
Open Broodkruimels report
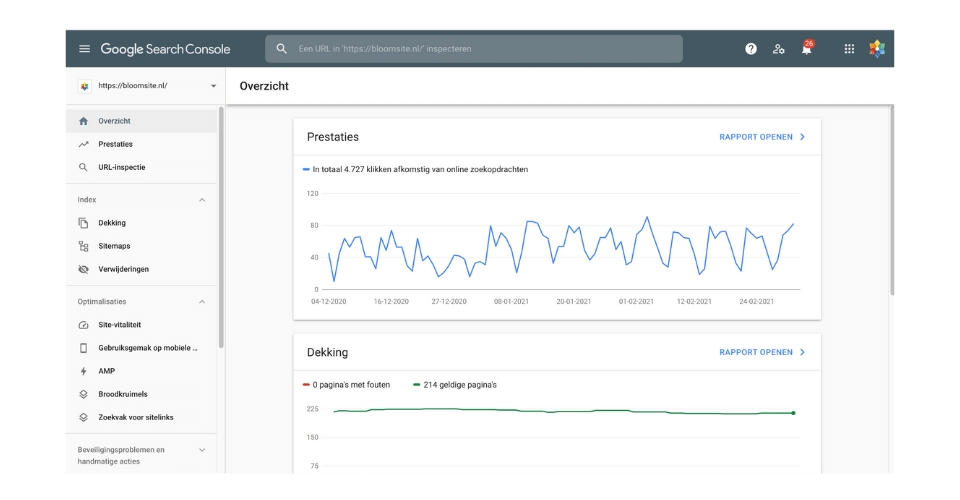[x=141, y=394]
